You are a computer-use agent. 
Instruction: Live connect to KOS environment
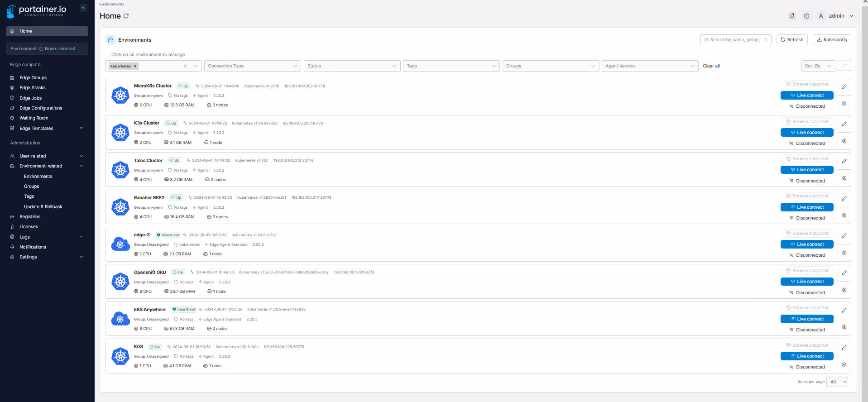[x=807, y=356]
